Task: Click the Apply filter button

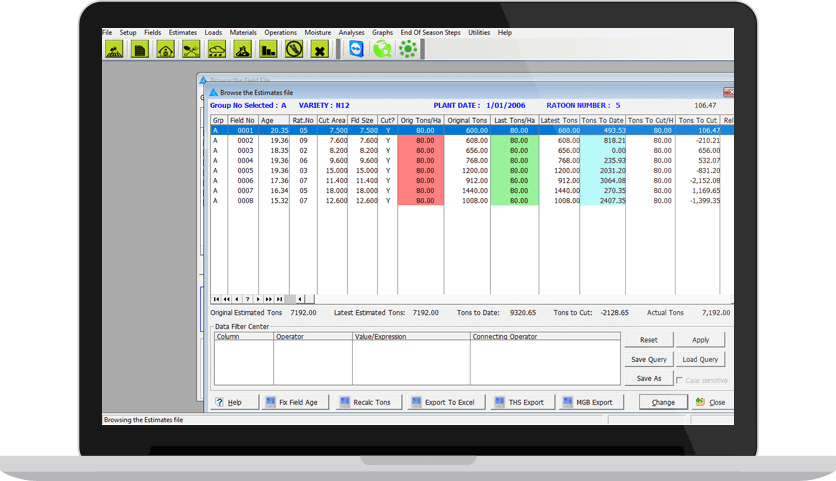Action: 701,340
